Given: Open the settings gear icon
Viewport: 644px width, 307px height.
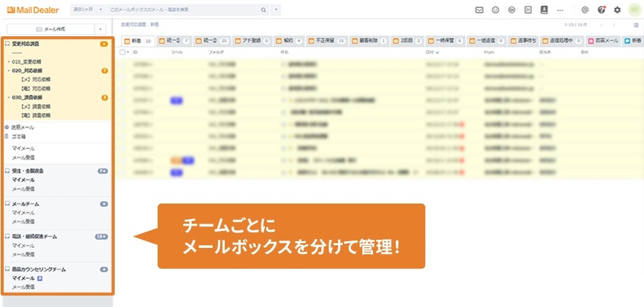Looking at the screenshot, I should point(617,10).
